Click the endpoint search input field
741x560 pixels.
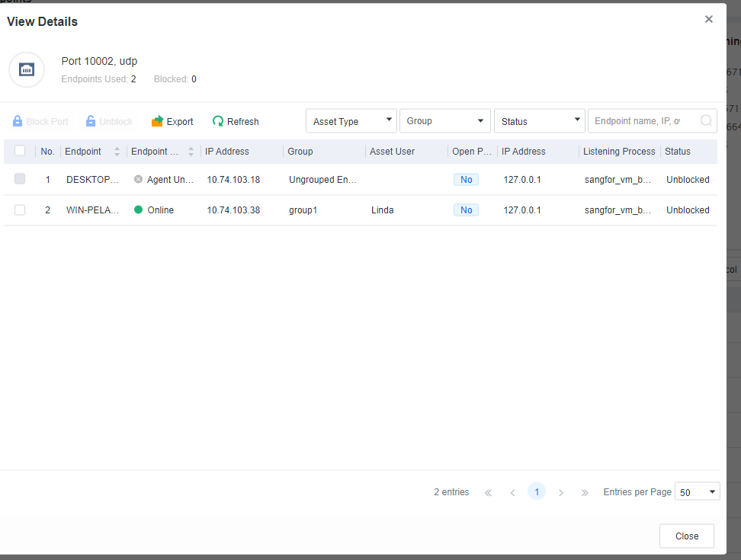click(x=640, y=121)
